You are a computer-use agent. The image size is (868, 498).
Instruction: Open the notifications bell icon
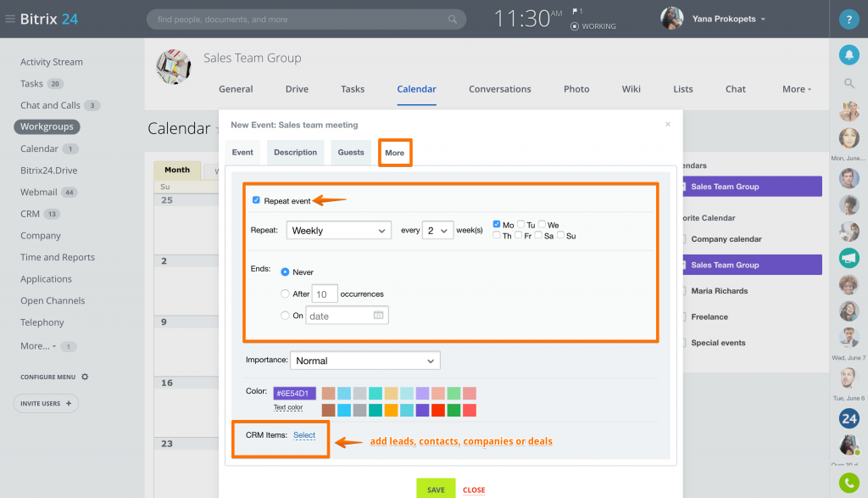click(849, 55)
